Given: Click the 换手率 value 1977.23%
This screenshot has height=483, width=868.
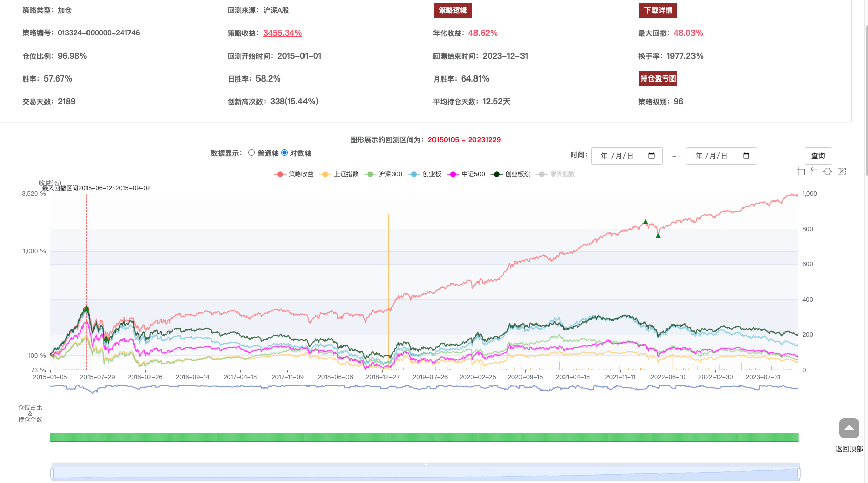Looking at the screenshot, I should 685,56.
